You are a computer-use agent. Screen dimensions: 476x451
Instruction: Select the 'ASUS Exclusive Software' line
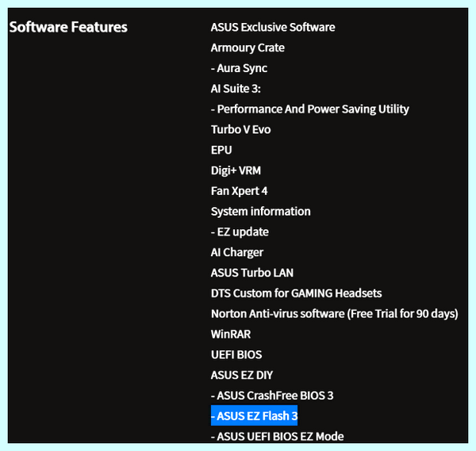pos(273,27)
